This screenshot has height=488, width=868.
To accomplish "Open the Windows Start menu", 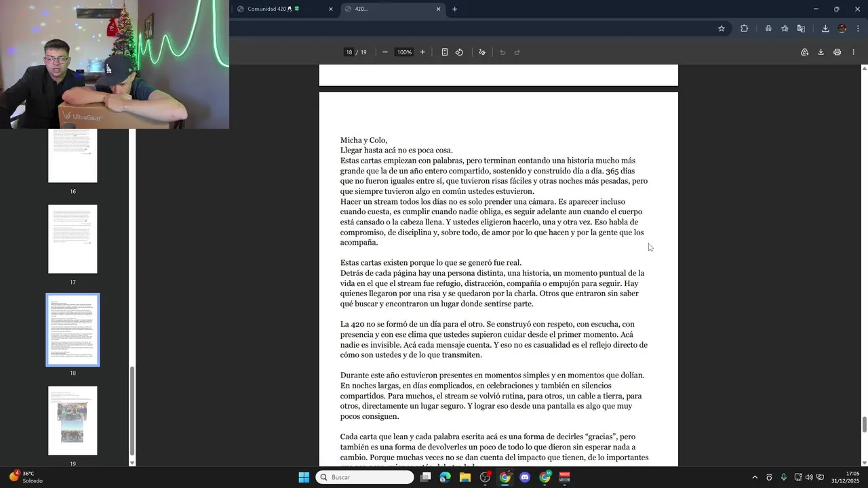I will pos(304,477).
